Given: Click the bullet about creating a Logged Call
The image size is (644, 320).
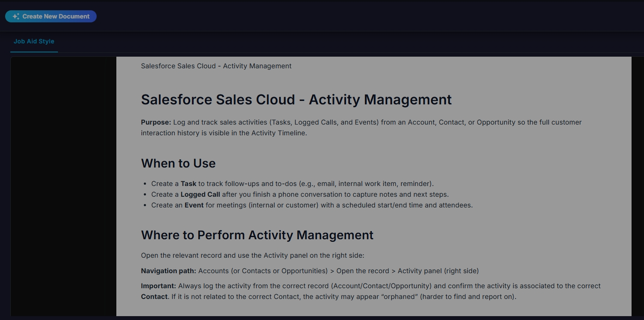Looking at the screenshot, I should pos(300,194).
